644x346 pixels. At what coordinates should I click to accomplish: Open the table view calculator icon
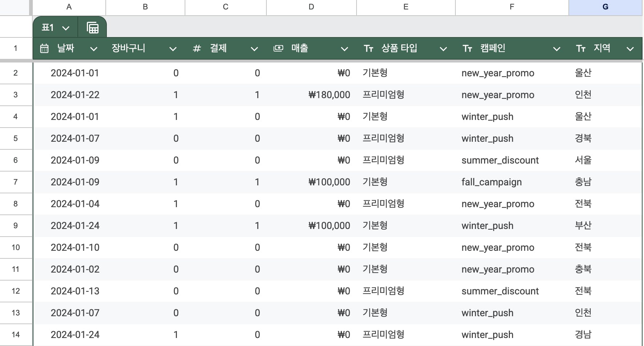(x=93, y=28)
